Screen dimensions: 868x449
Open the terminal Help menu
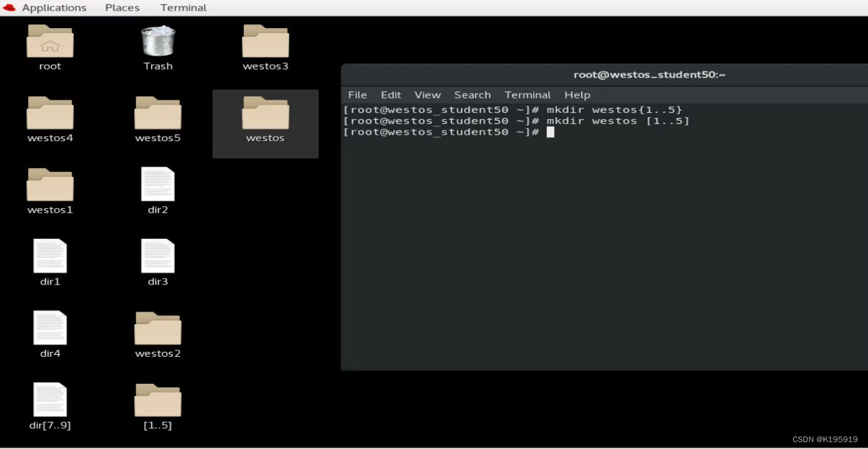[577, 95]
